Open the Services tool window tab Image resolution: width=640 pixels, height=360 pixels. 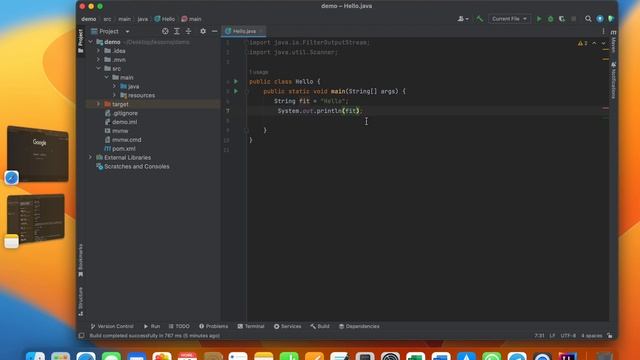click(287, 326)
